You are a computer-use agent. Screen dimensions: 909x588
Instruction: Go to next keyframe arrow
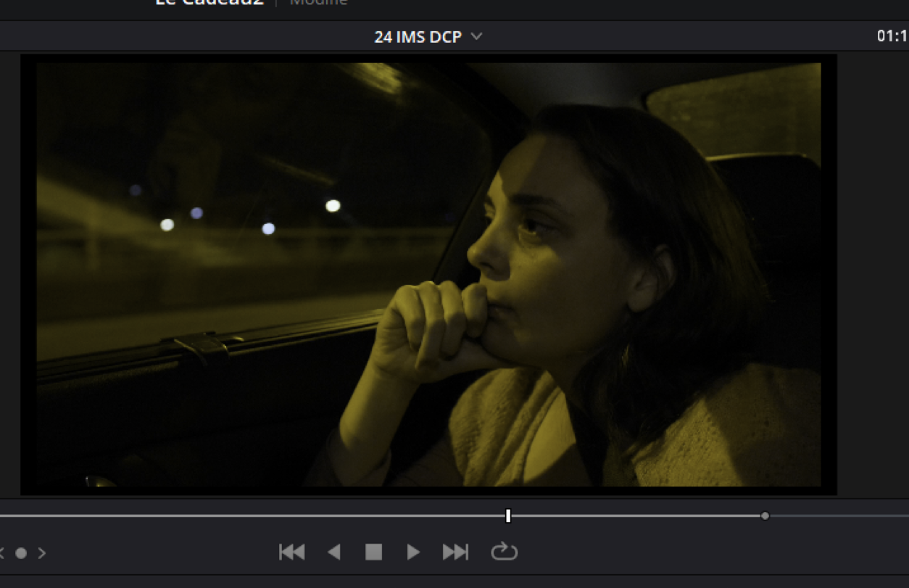pos(42,553)
